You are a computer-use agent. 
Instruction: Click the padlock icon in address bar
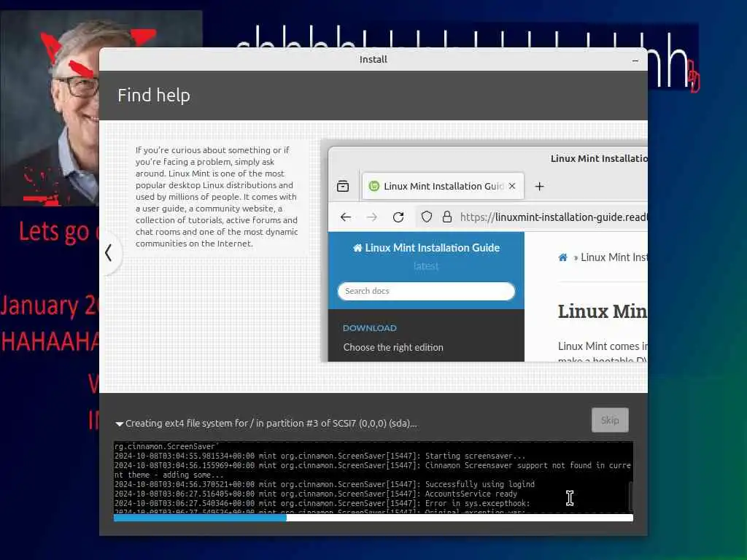coord(447,217)
